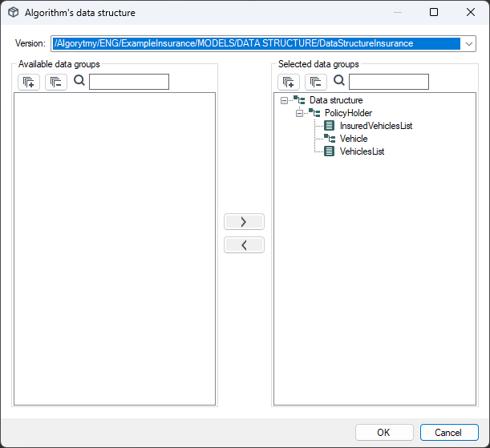Click search magnifier in Selected data groups
This screenshot has width=490, height=448.
tap(339, 81)
